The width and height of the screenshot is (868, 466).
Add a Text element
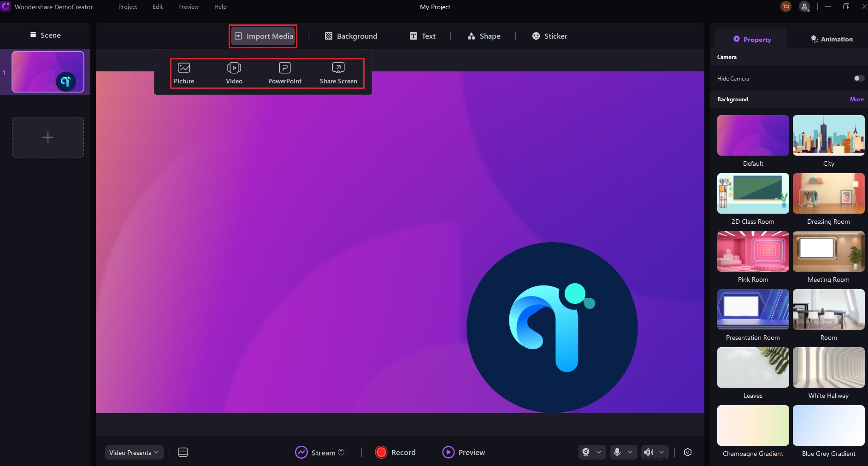click(x=422, y=36)
